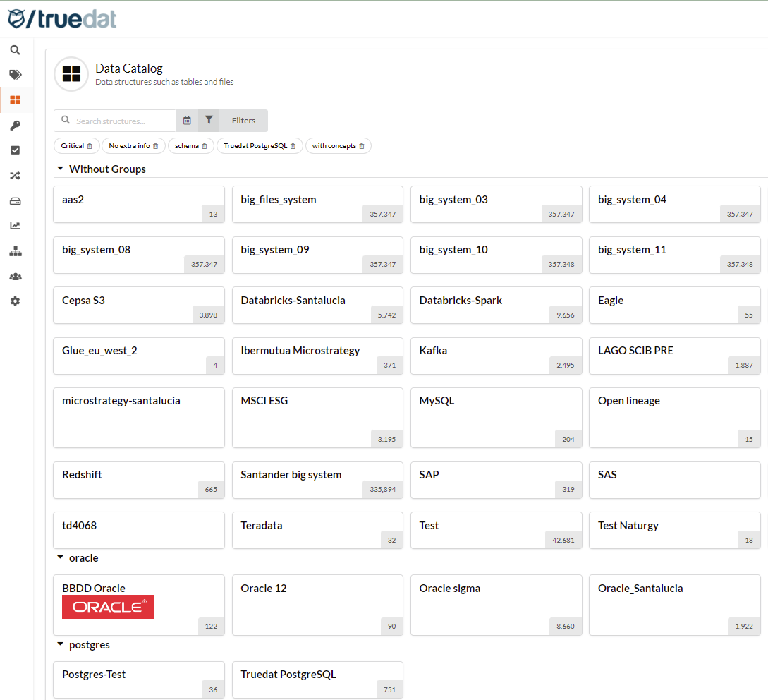The image size is (768, 700).
Task: Click the Filters button
Action: click(243, 121)
